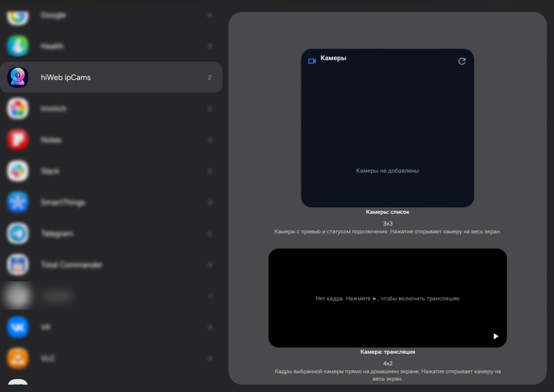554x392 pixels.
Task: Click the blue video camera icon
Action: [312, 61]
